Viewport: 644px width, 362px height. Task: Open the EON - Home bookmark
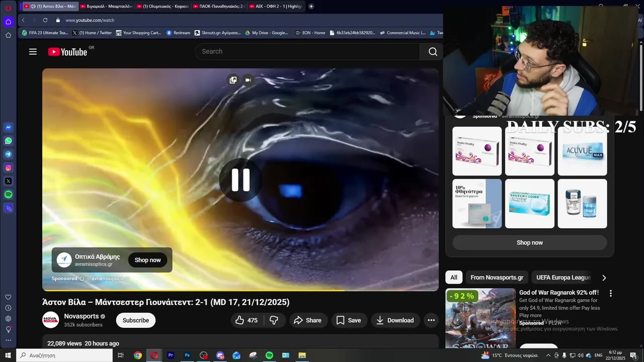click(310, 33)
